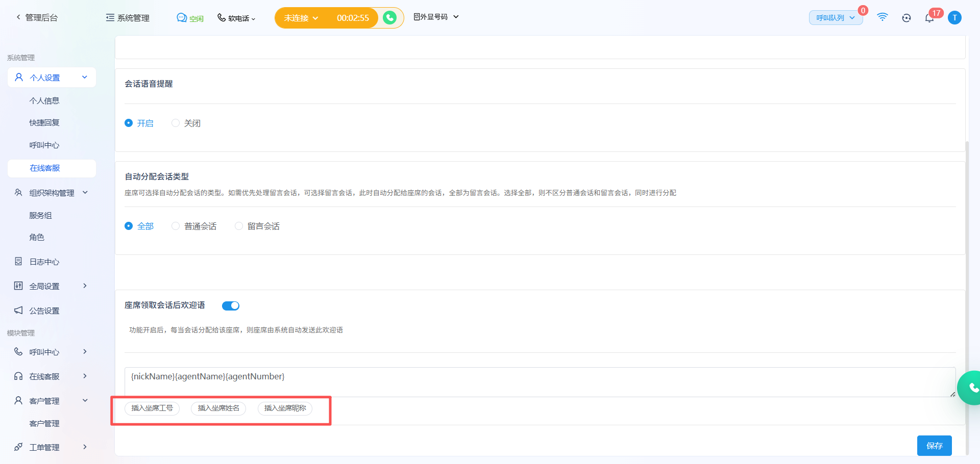This screenshot has width=980, height=464.
Task: Click the 工单管理 icon in sidebar
Action: pos(18,447)
